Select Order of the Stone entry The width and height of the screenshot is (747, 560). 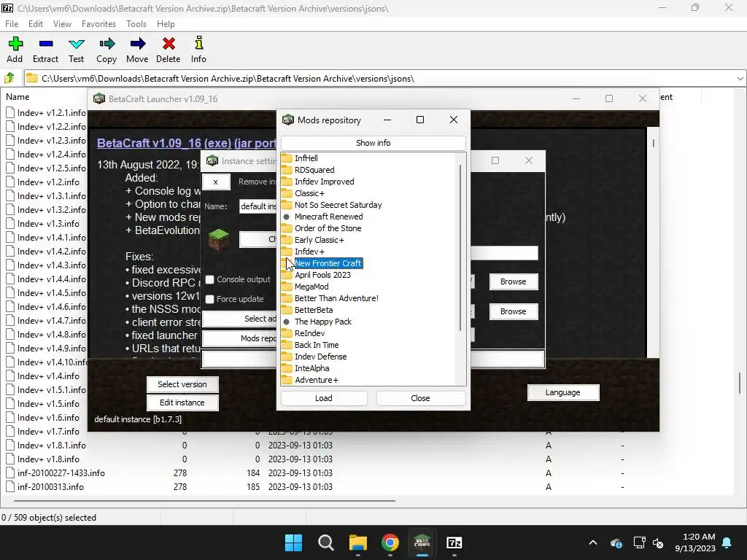coord(328,228)
